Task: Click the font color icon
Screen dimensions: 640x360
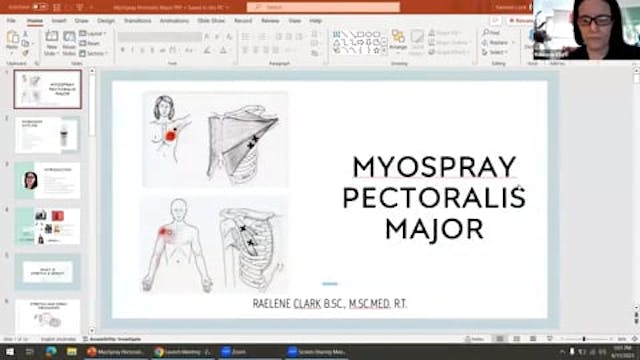Action: (x=224, y=50)
